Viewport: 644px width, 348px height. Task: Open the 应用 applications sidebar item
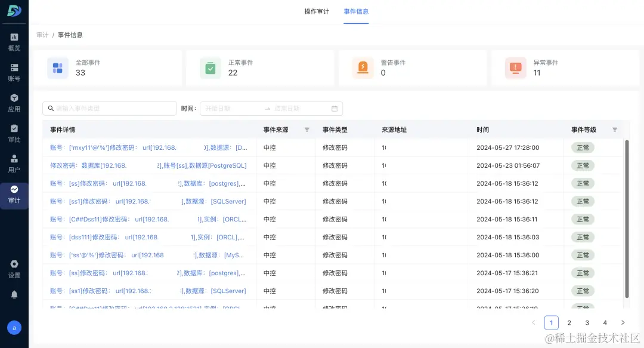coord(14,103)
